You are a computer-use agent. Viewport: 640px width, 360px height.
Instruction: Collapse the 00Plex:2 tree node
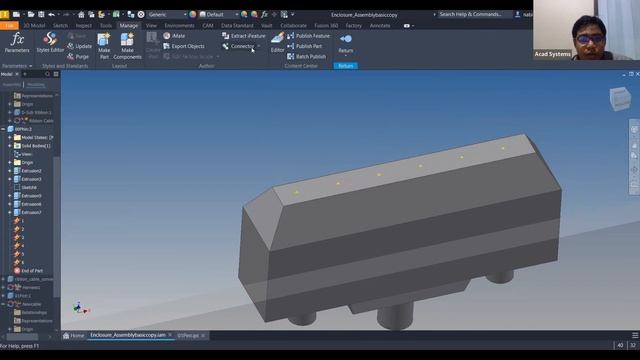tap(4, 129)
